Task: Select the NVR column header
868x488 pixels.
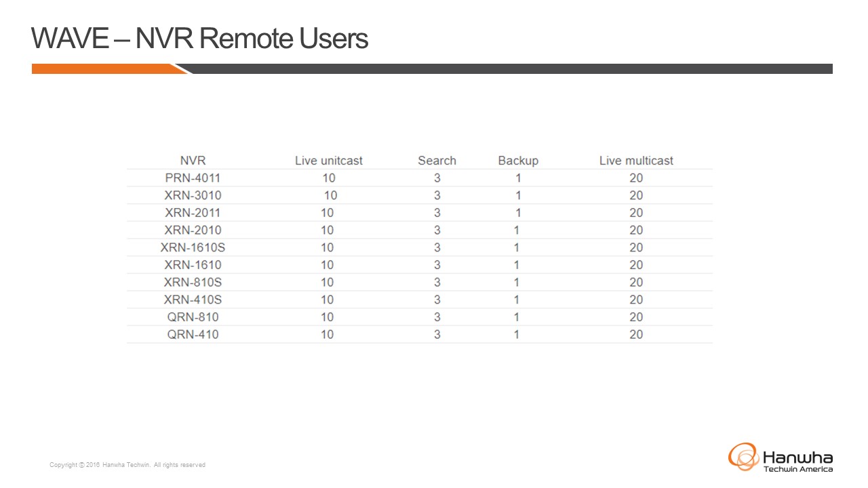Action: (193, 161)
